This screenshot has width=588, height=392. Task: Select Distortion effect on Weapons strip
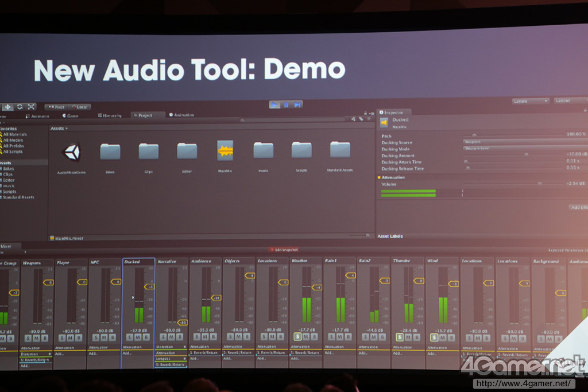pos(36,354)
